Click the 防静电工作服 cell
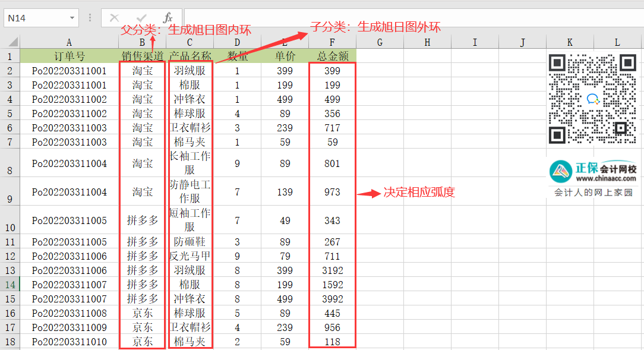 [x=190, y=191]
